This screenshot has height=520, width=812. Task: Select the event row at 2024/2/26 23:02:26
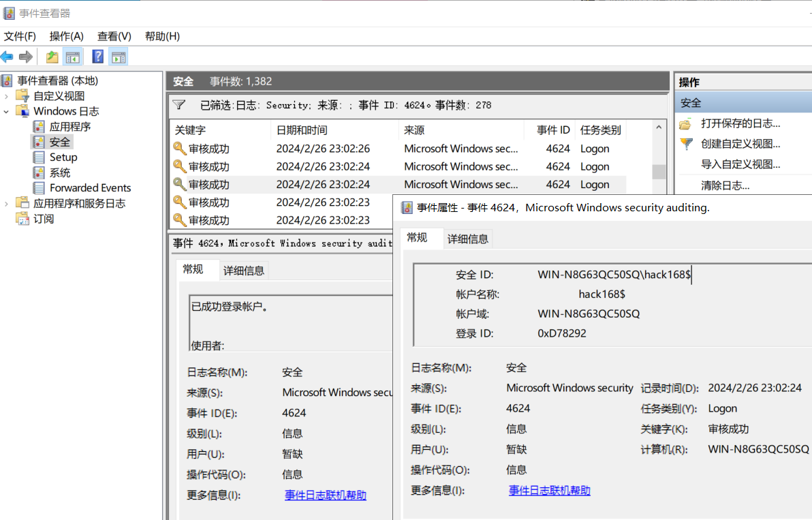tap(399, 149)
